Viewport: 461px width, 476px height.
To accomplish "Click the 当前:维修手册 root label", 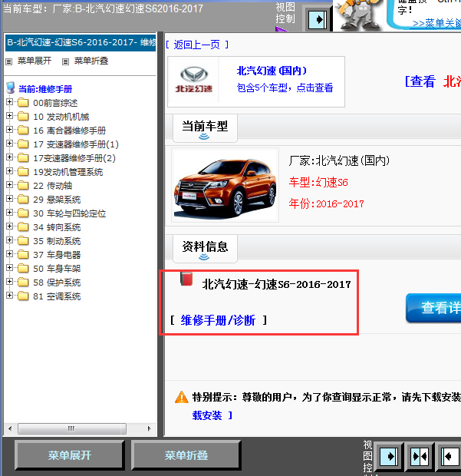I will click(45, 89).
